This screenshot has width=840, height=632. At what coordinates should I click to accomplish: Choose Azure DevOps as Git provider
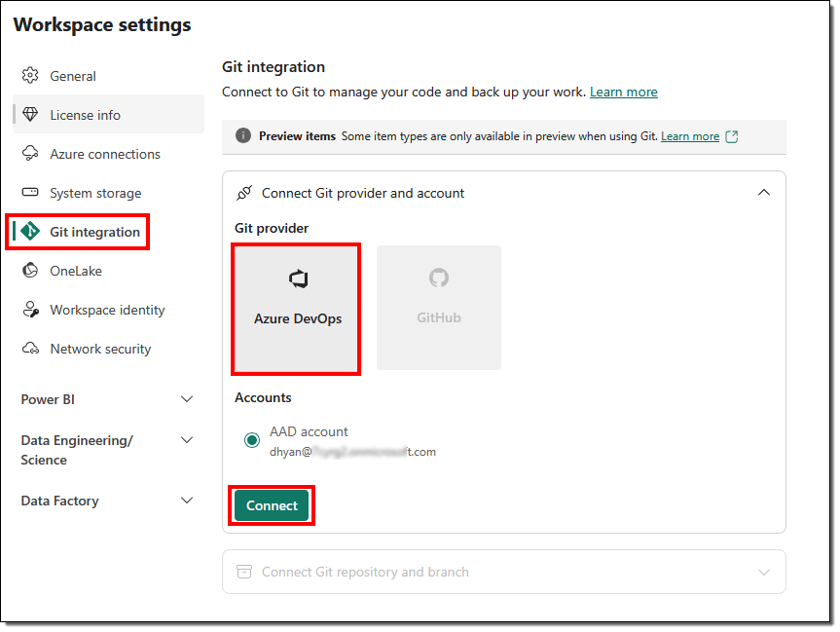point(297,308)
